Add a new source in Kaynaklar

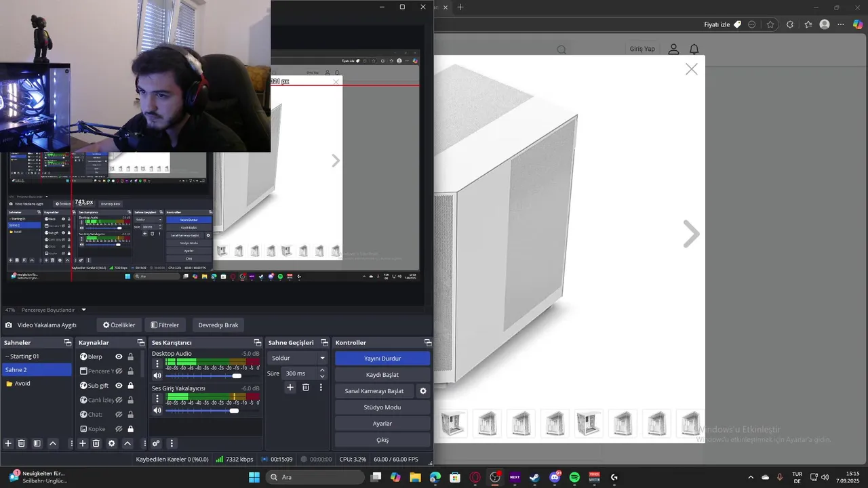(x=83, y=443)
